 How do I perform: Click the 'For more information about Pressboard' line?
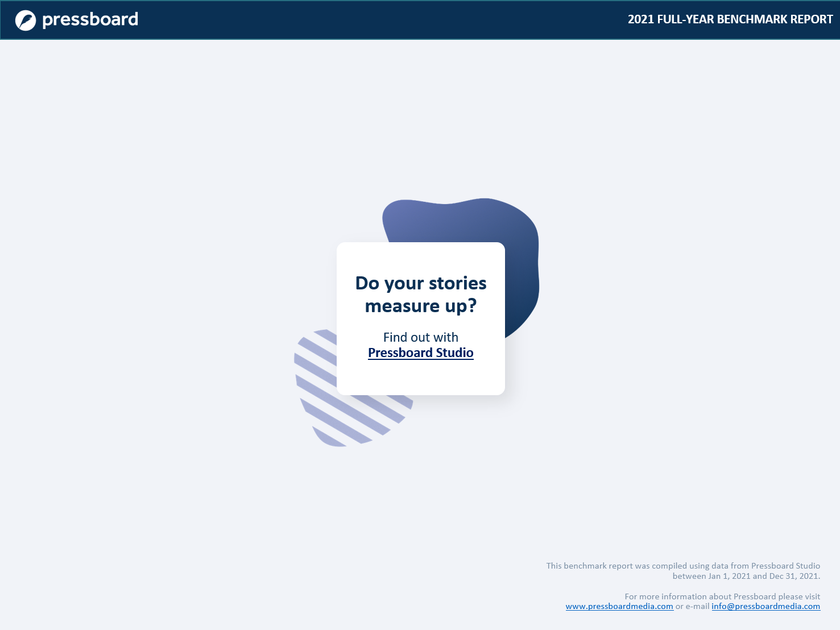click(x=722, y=596)
